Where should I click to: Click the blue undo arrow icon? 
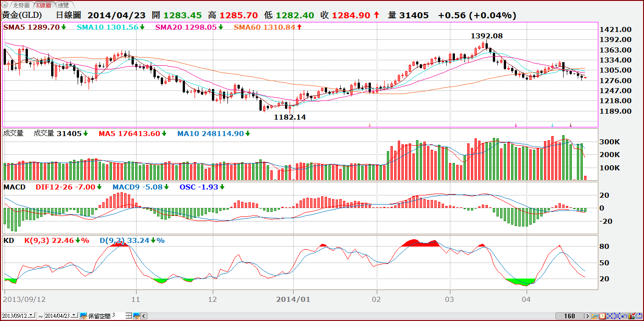tap(624, 316)
